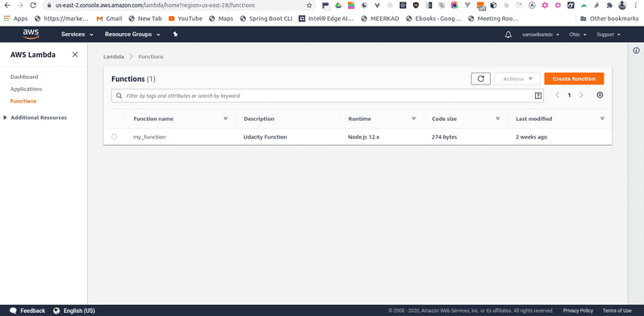The height and width of the screenshot is (316, 644).
Task: Close the AWS Lambda sidebar with the X
Action: [75, 55]
